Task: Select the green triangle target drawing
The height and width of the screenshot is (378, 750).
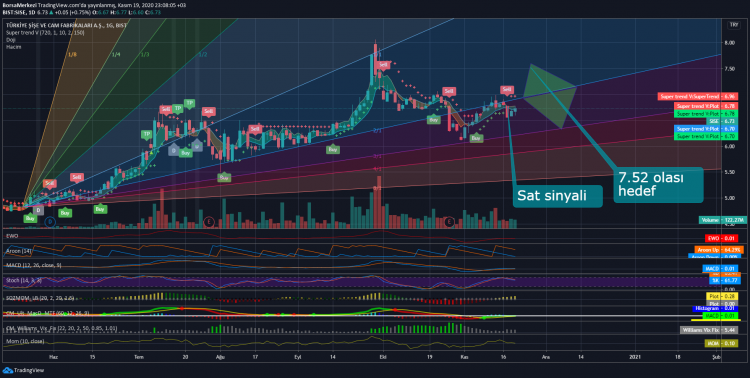Action: 550,96
